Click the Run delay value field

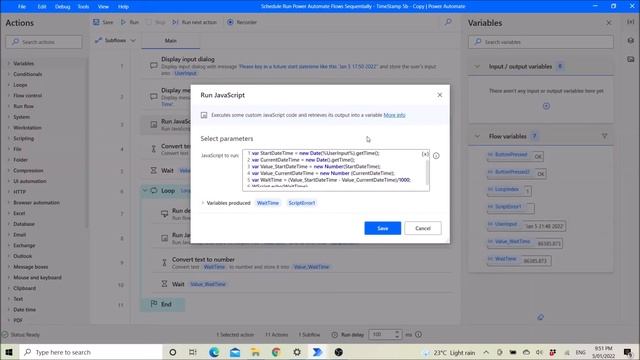click(381, 335)
